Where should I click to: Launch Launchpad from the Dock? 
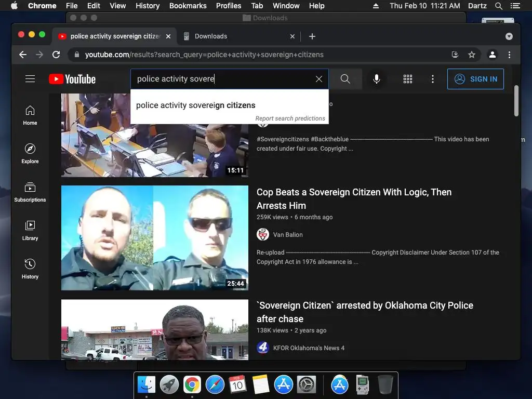pyautogui.click(x=169, y=385)
